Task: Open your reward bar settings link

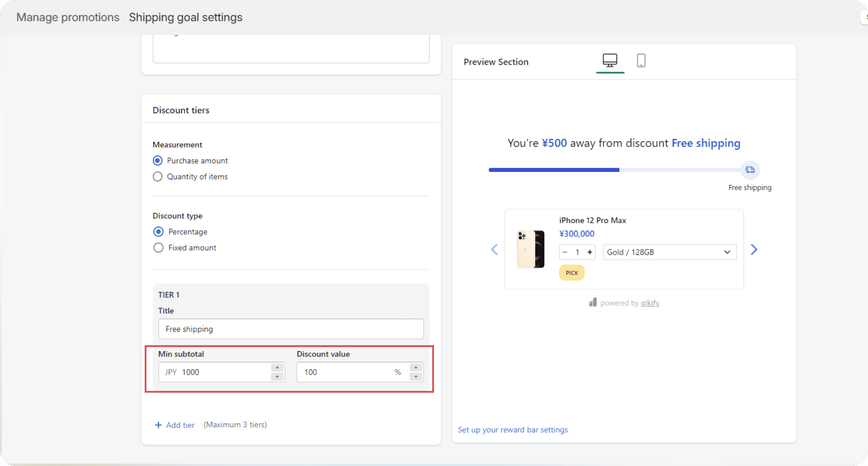Action: coord(513,430)
